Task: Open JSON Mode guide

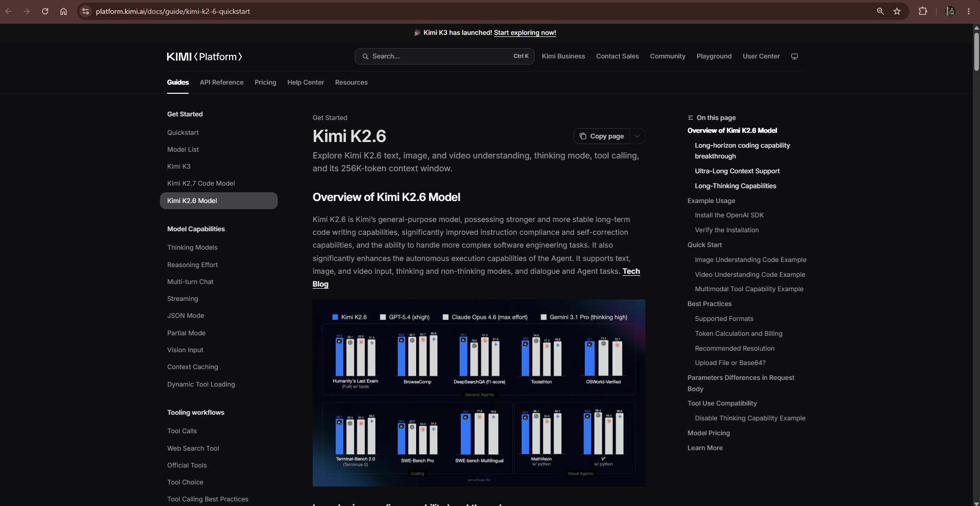Action: 186,316
